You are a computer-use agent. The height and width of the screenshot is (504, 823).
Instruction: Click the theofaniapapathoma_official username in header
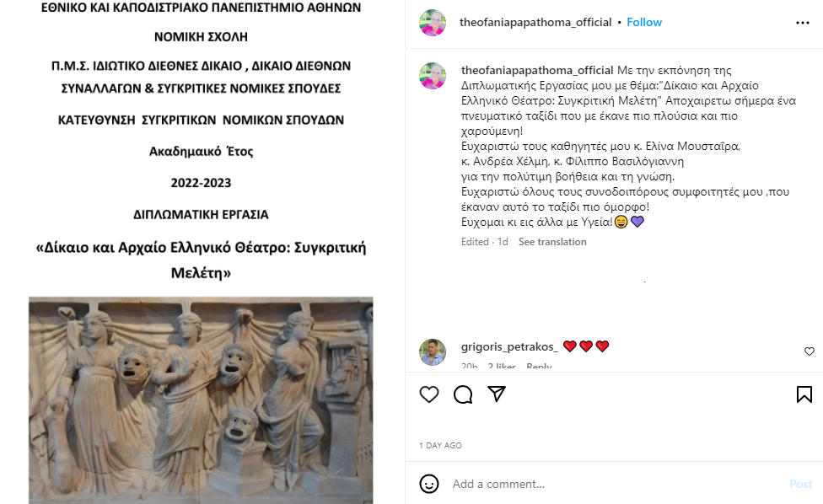tap(535, 22)
